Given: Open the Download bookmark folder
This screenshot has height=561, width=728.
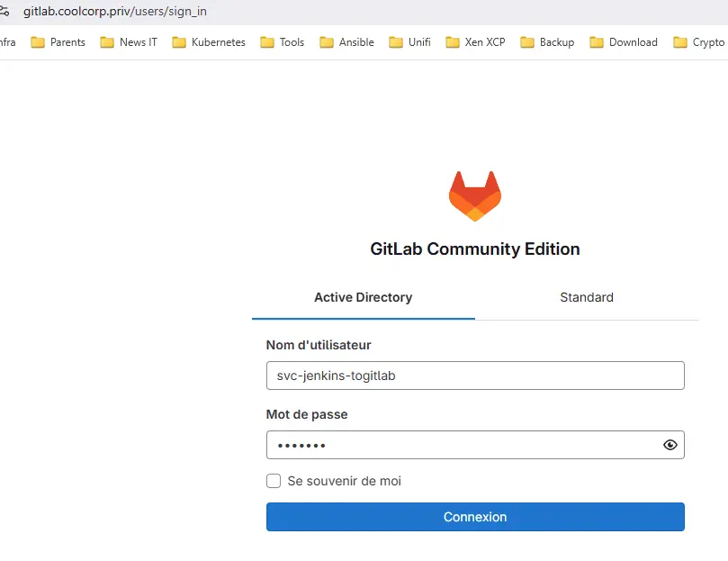Looking at the screenshot, I should (x=623, y=42).
